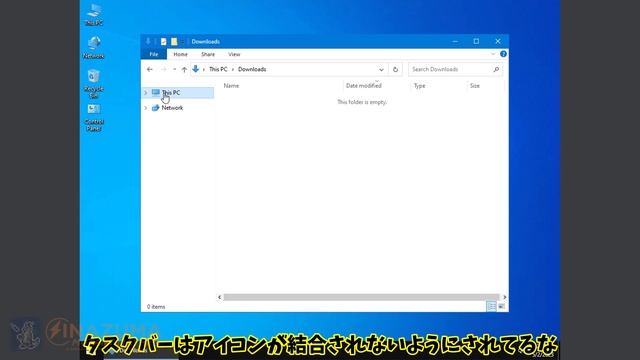The height and width of the screenshot is (360, 640).
Task: Expand the ribbon with chevron
Action: [493, 54]
